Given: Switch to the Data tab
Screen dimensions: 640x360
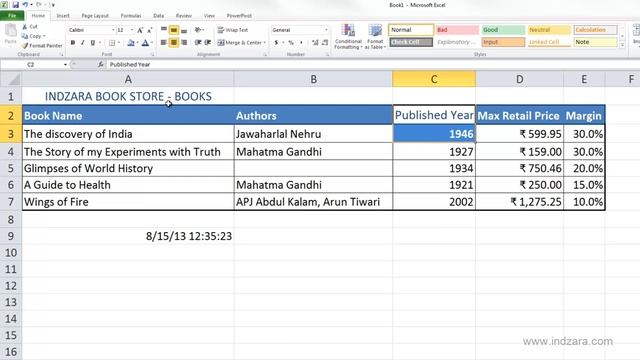Looking at the screenshot, I should pos(158,16).
